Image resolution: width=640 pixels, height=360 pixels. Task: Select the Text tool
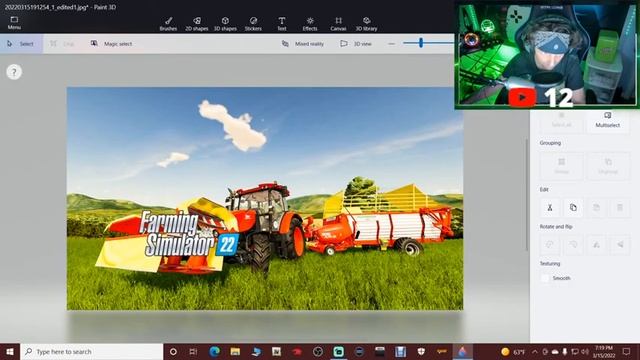282,24
